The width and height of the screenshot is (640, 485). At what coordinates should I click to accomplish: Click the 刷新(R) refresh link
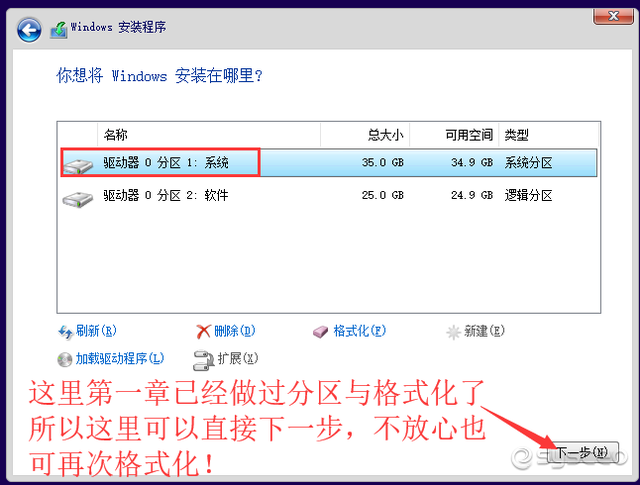[96, 331]
